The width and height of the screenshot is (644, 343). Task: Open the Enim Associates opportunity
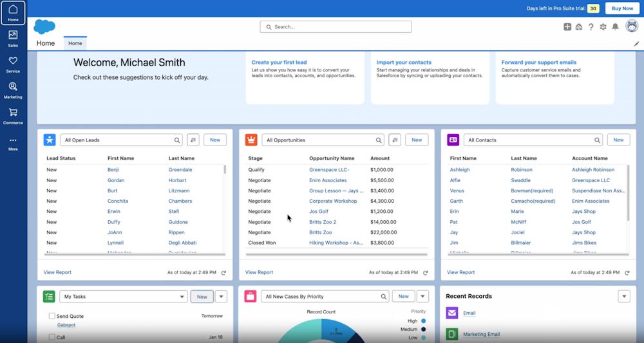point(328,180)
